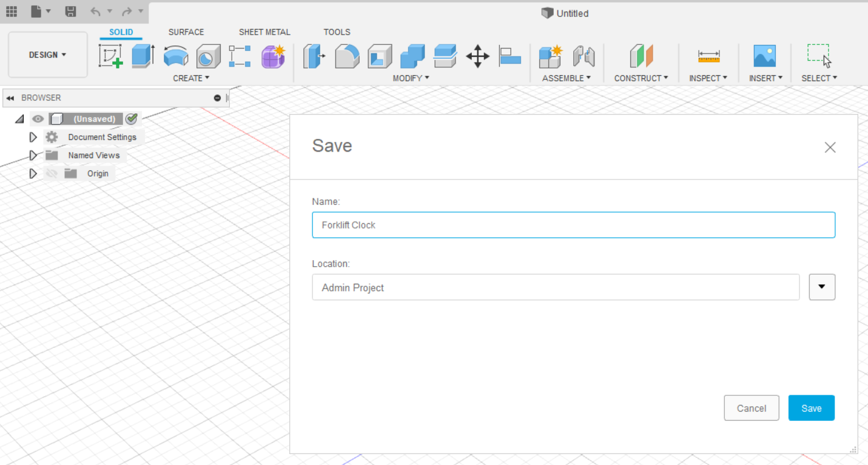Open the MODIFY dropdown menu

(x=411, y=78)
